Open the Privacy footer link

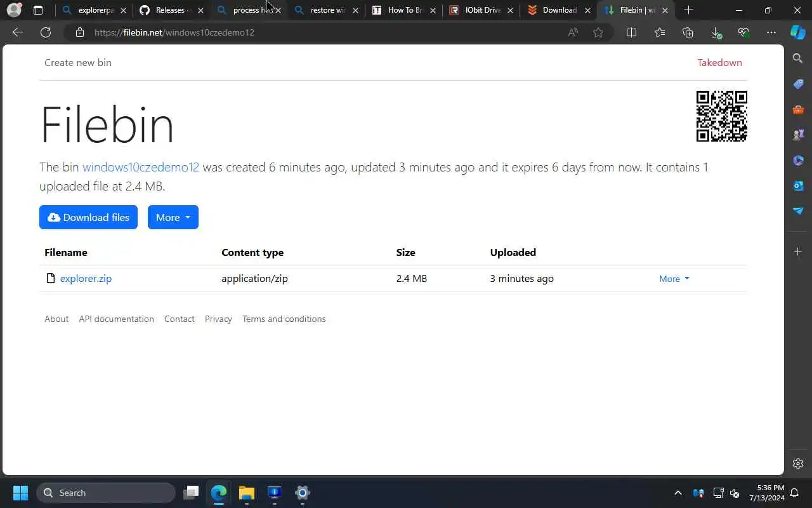click(218, 319)
